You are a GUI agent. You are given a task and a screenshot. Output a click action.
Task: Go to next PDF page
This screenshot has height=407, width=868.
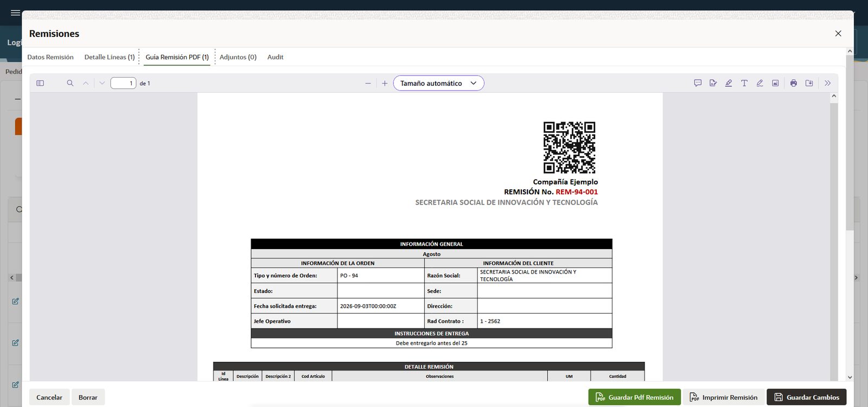102,83
